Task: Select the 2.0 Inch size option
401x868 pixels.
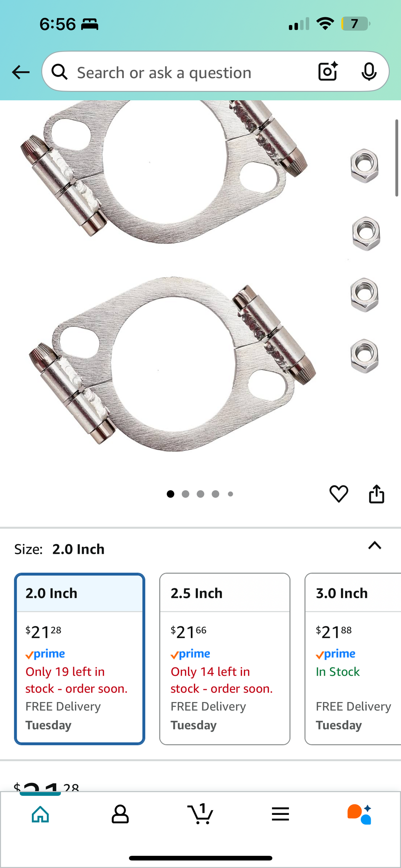Action: coord(79,659)
